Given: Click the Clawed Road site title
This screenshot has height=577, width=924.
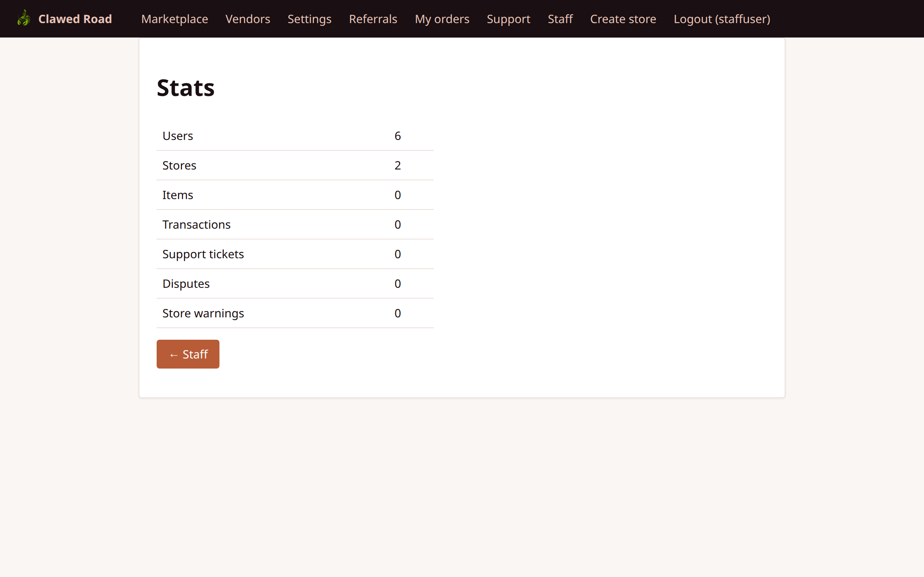Looking at the screenshot, I should tap(75, 19).
